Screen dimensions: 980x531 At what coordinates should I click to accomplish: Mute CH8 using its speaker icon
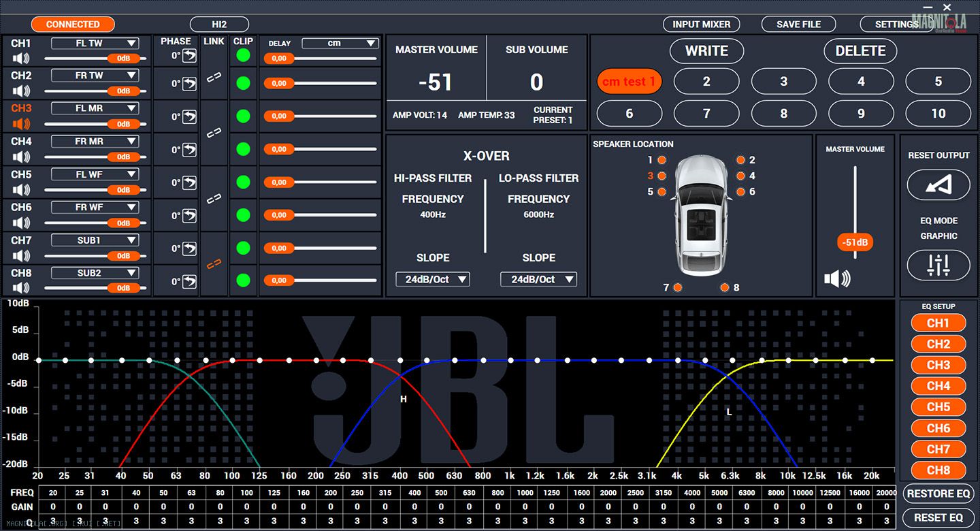pos(21,288)
